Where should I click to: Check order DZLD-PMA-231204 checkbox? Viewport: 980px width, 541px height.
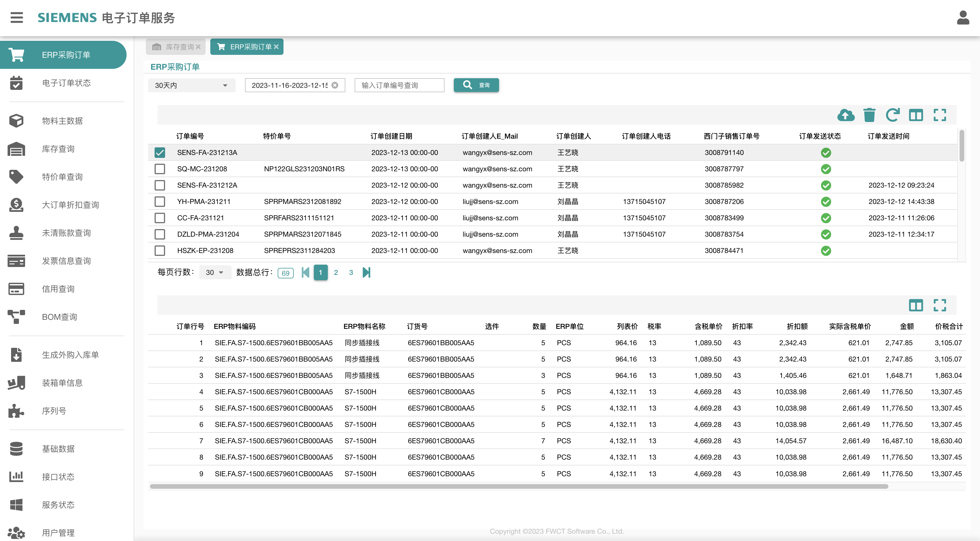click(x=160, y=235)
